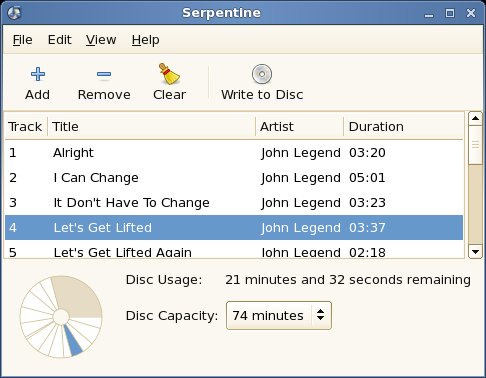
Task: Select It Don't Have To Change track
Action: click(x=234, y=203)
